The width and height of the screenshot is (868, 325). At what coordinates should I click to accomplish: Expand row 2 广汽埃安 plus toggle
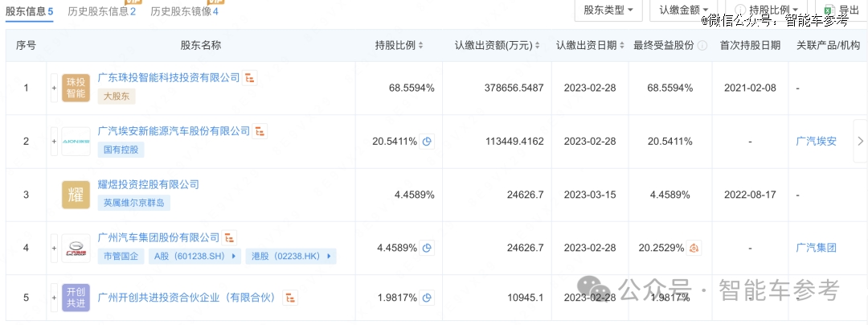point(55,142)
